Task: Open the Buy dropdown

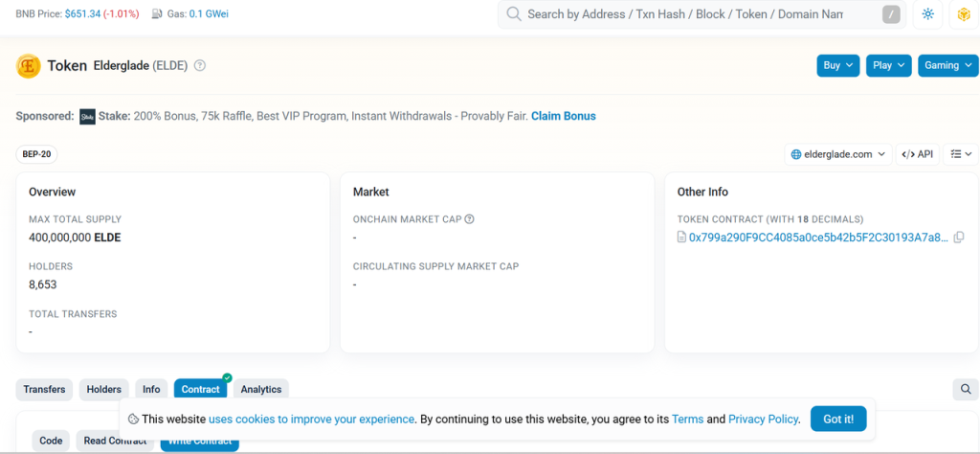Action: click(837, 65)
